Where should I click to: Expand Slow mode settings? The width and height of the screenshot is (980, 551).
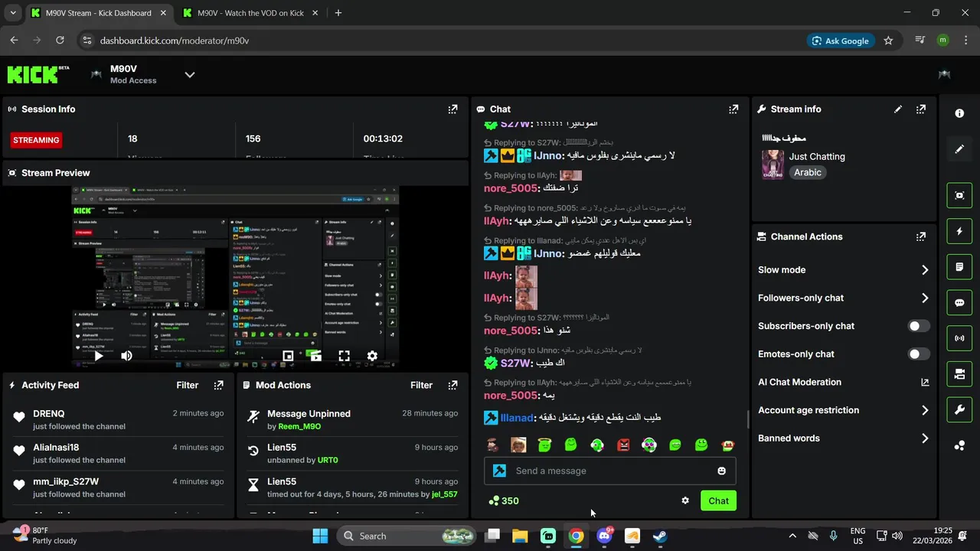tap(925, 270)
